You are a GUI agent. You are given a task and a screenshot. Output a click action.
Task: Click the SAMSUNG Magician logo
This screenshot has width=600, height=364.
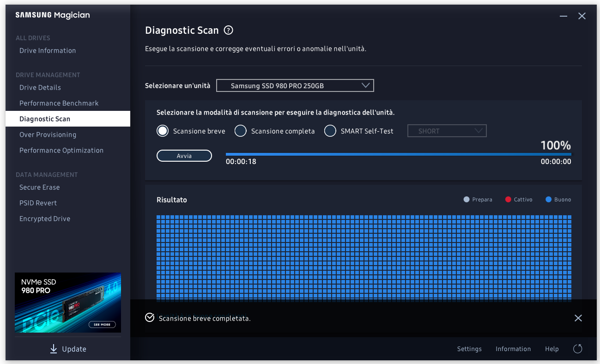pos(53,15)
